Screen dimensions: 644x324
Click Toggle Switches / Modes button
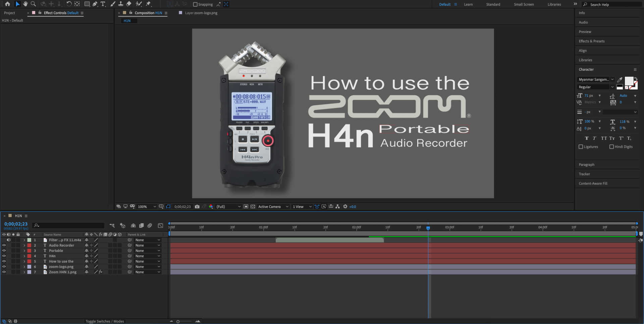pyautogui.click(x=105, y=321)
